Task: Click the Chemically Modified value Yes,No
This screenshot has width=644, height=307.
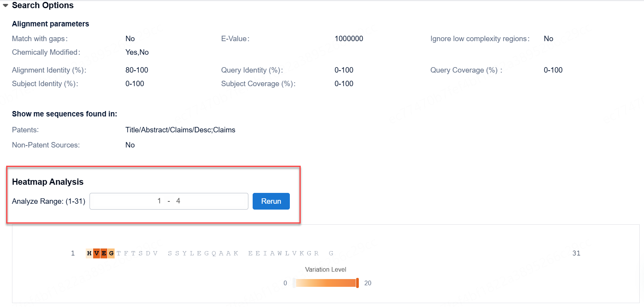Action: click(x=137, y=52)
